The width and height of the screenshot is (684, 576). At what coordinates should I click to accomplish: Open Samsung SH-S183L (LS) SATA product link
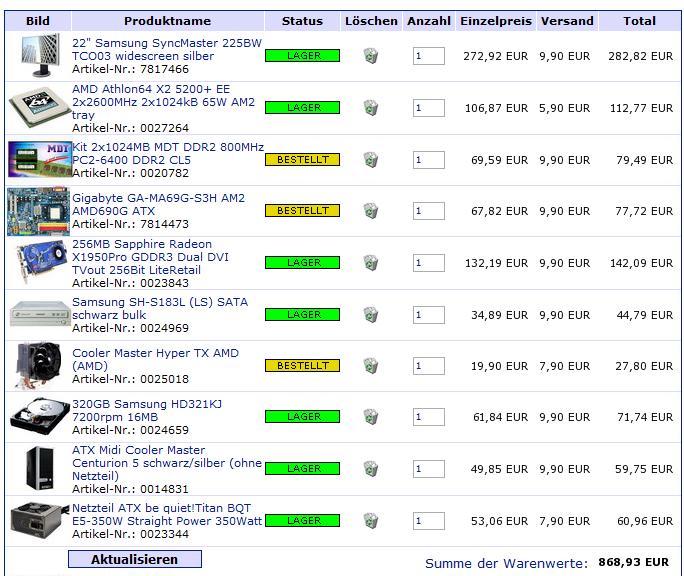(x=160, y=308)
